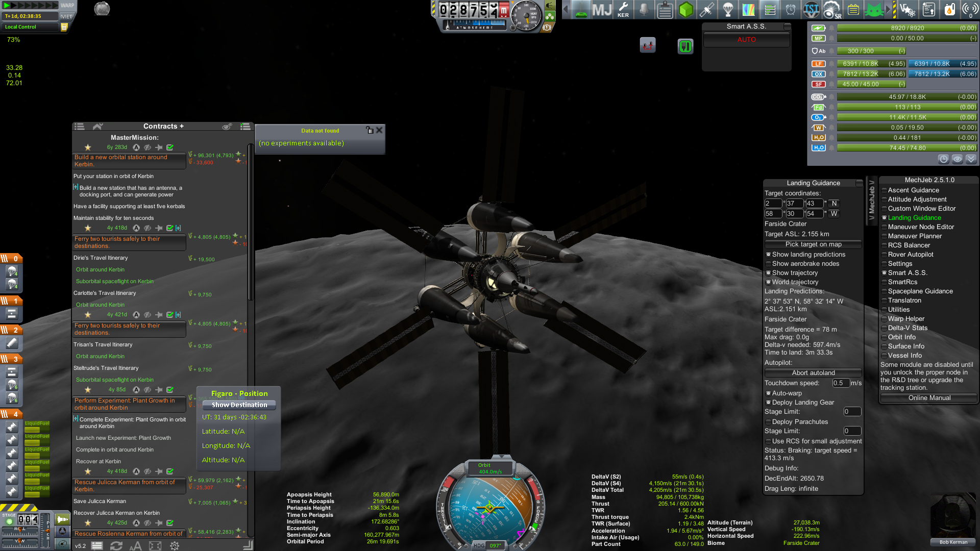The image size is (980, 551).
Task: Expand the Build new station objective plus sign
Action: [x=76, y=187]
